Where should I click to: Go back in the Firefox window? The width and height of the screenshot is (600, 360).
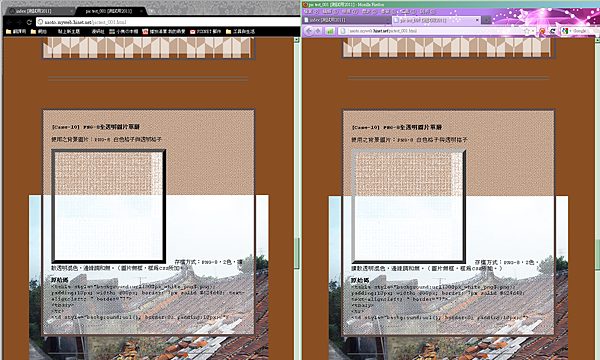[309, 31]
